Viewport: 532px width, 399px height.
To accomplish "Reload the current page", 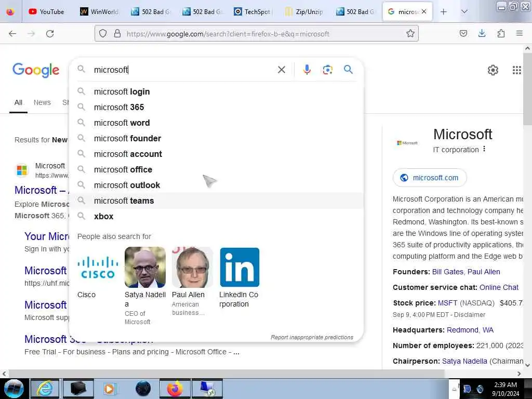I will pos(50,34).
